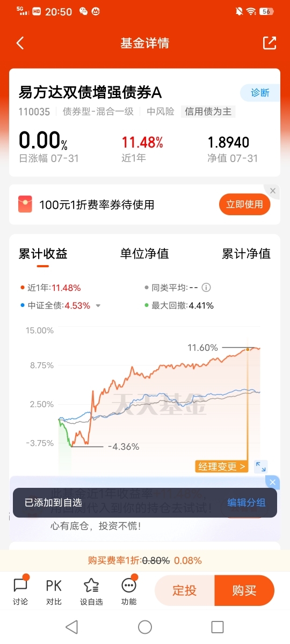This screenshot has height=644, width=290.
Task: Tap the info icon beside 同类平均
Action: (206, 288)
